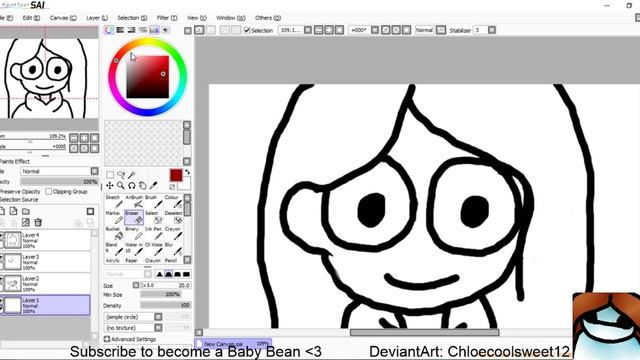The height and width of the screenshot is (360, 640).
Task: Select the Oil Water brush
Action: pyautogui.click(x=153, y=249)
